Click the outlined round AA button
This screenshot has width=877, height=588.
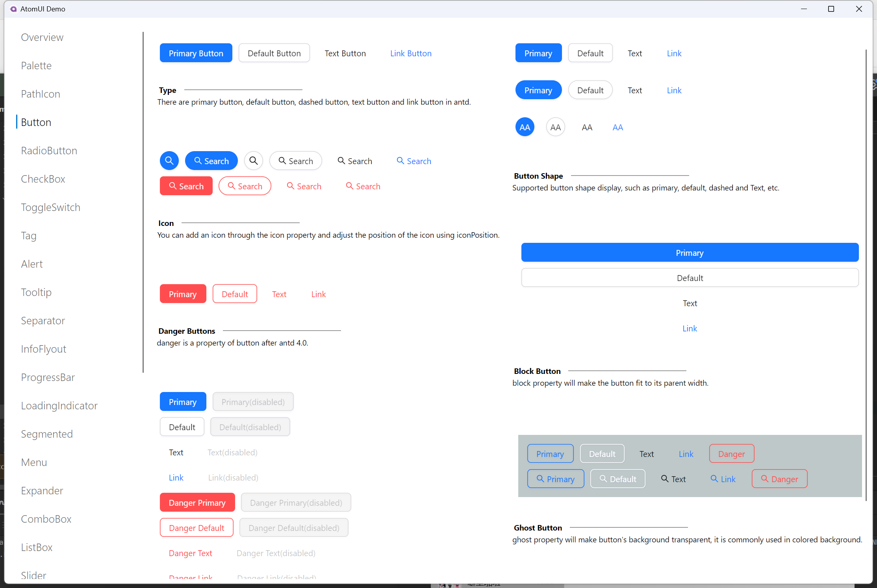556,127
